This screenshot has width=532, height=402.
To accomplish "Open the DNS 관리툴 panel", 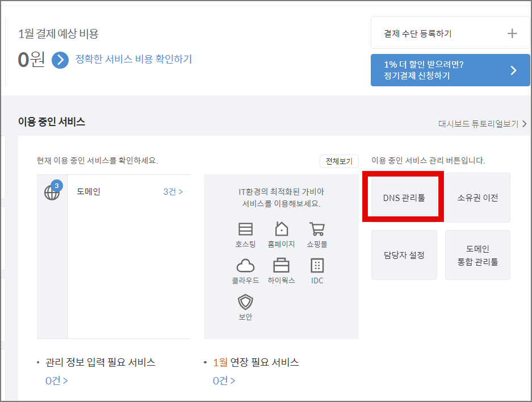I will click(x=404, y=198).
